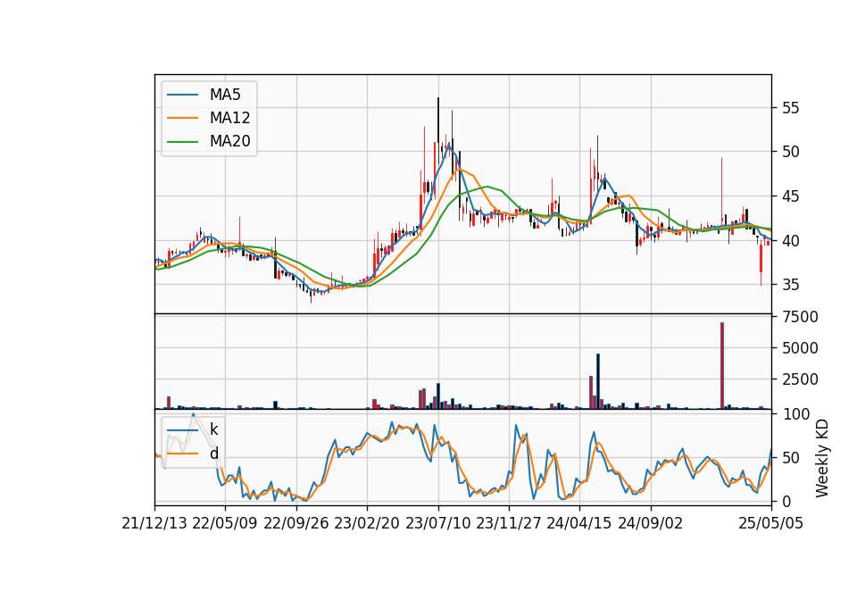Click the 24/09/02 date tick label

click(651, 523)
